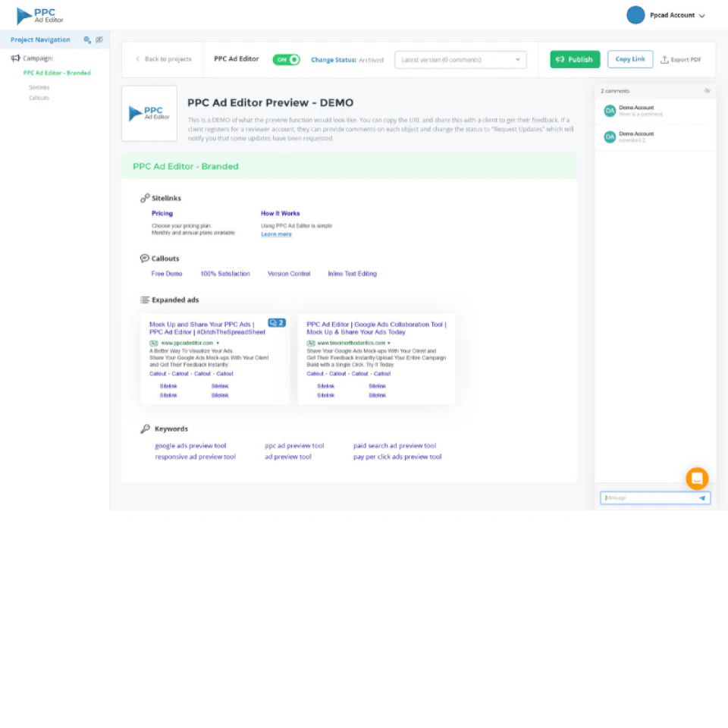The image size is (728, 728).
Task: Click the back arrow chevron beside Back to projects
Action: click(x=137, y=59)
